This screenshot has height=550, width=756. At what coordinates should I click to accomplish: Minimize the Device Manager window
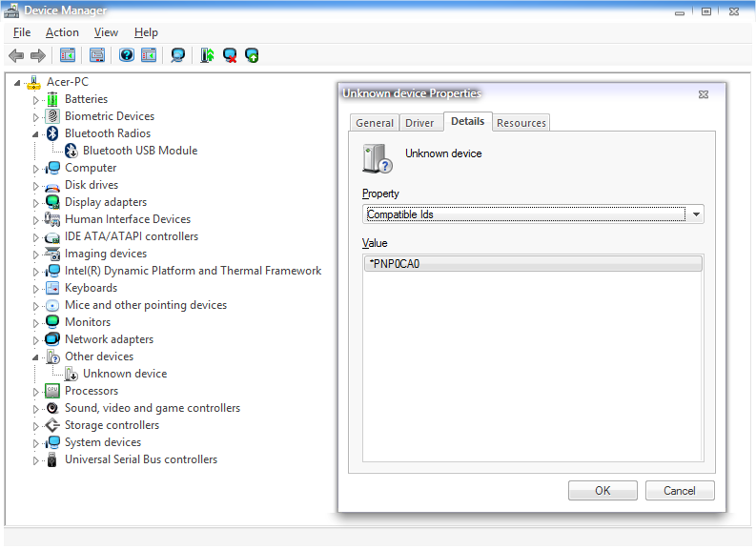pos(680,11)
